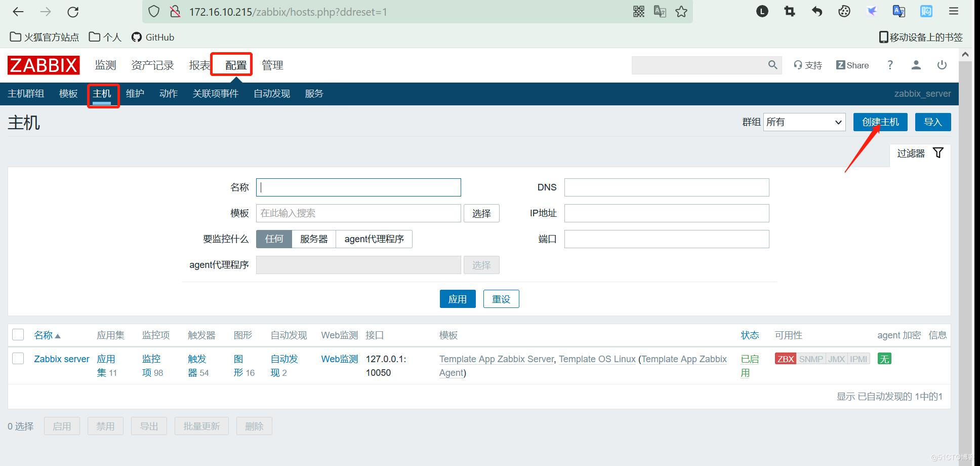Image resolution: width=980 pixels, height=466 pixels.
Task: Click the translate page icon in the address bar
Action: (660, 12)
